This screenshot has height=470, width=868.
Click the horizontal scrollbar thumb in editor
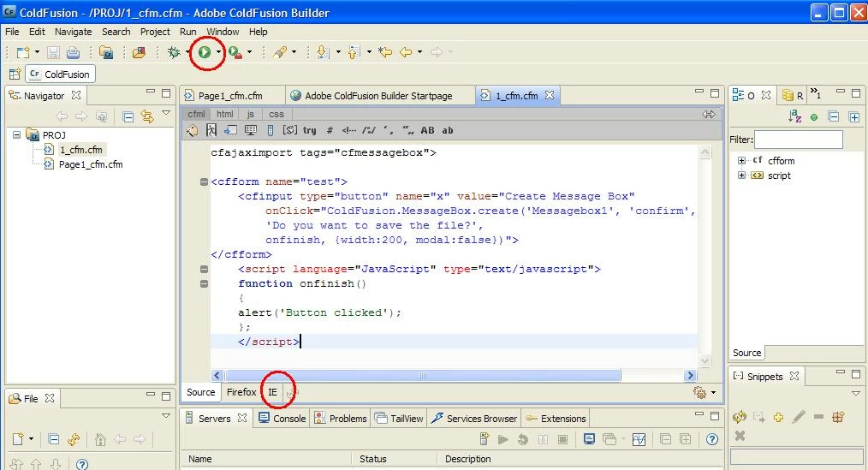pyautogui.click(x=423, y=376)
